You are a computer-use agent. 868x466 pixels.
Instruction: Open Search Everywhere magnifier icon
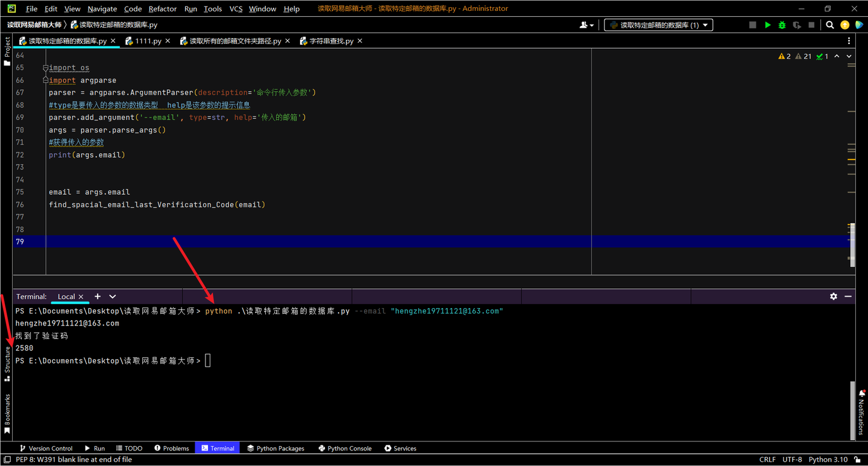pos(830,25)
